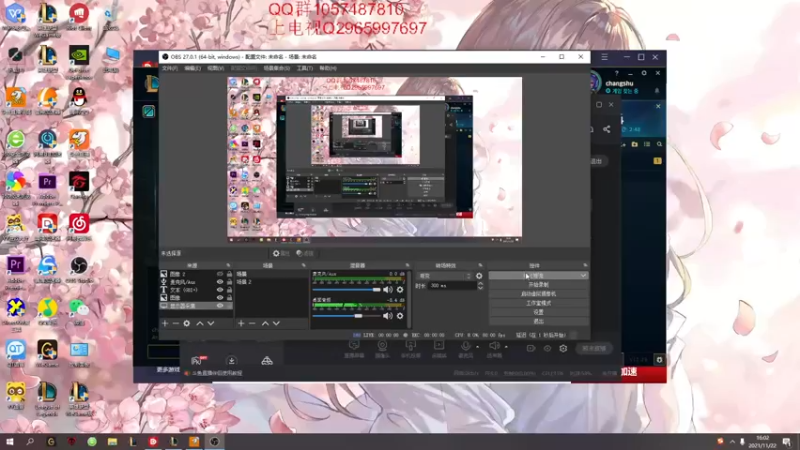Remove selected source with minus icon
Viewport: 800px width, 450px height.
[x=176, y=323]
